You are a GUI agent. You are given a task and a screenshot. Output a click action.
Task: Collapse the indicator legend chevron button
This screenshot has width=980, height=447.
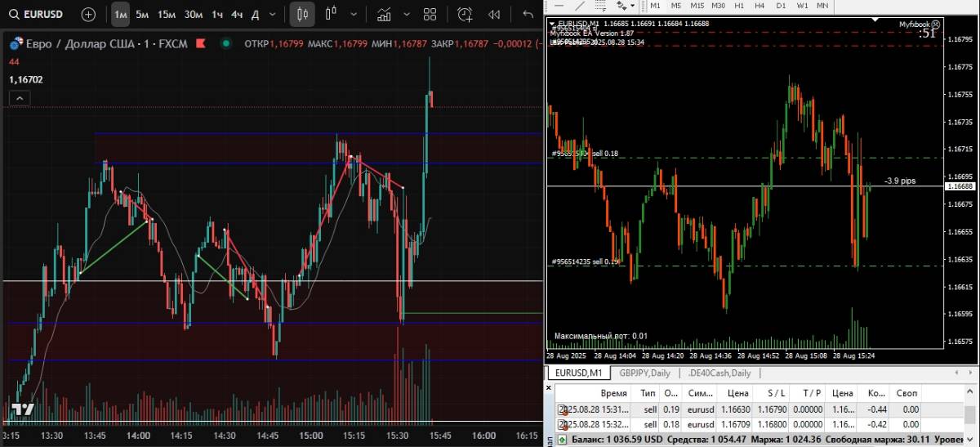coord(20,99)
